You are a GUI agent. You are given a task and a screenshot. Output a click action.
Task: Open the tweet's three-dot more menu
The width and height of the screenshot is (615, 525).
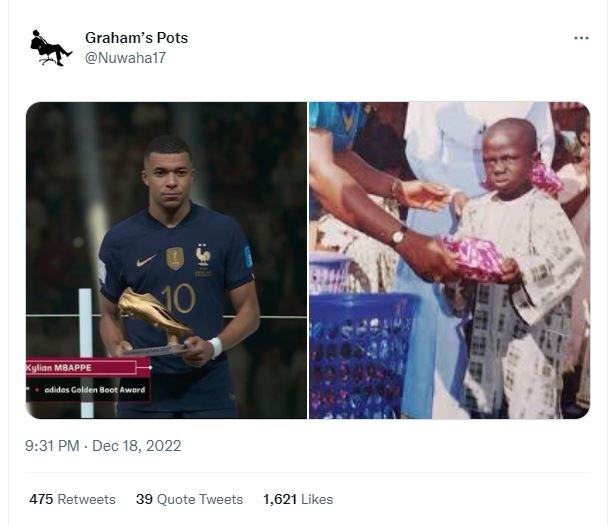[581, 38]
